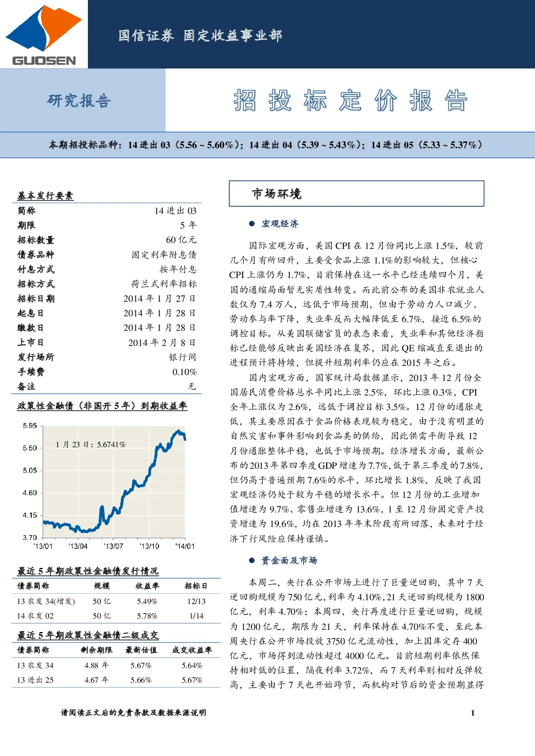The image size is (535, 756).
Task: Click the header text 国信证券 固定收益事业部
Action: click(200, 36)
